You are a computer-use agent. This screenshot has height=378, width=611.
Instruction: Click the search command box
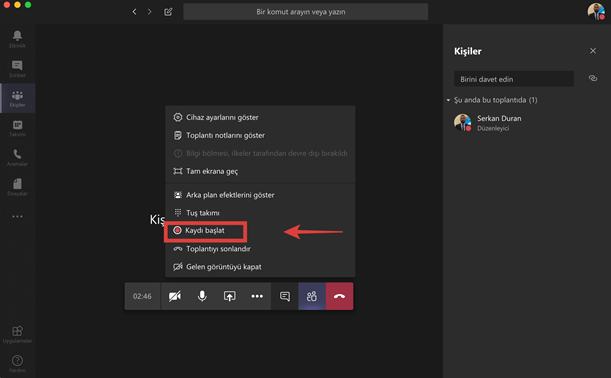click(306, 12)
